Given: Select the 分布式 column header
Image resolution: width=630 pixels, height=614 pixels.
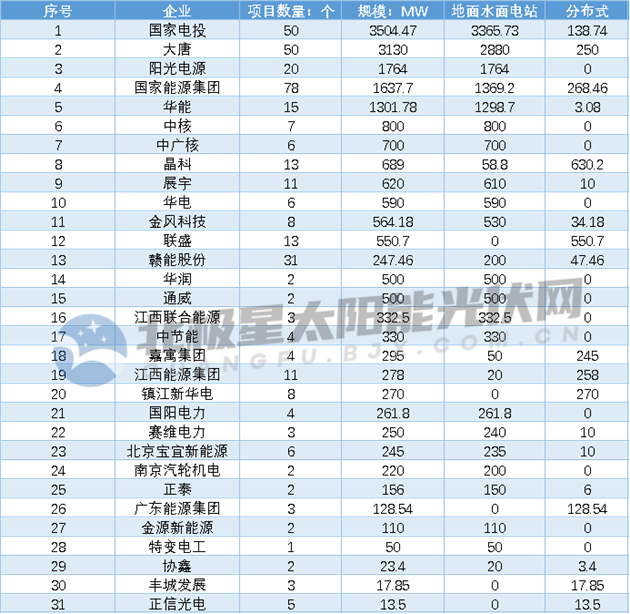Looking at the screenshot, I should (x=587, y=11).
